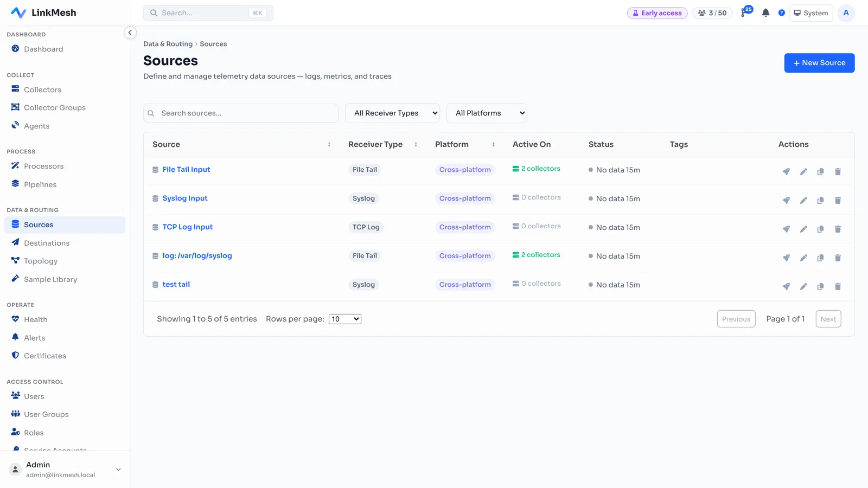868x488 pixels.
Task: Click the A user avatar in header
Action: [846, 13]
